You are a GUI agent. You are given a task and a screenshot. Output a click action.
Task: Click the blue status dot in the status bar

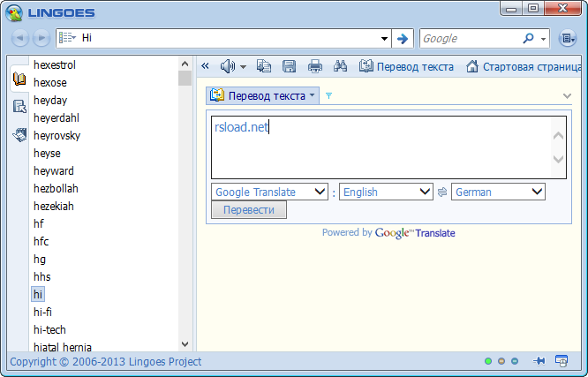click(x=515, y=361)
